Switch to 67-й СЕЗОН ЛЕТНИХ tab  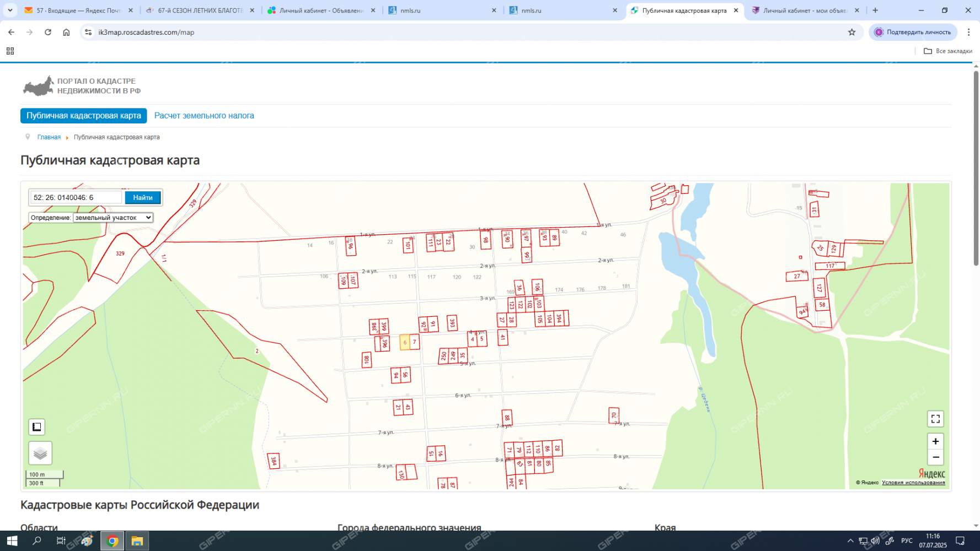click(200, 10)
